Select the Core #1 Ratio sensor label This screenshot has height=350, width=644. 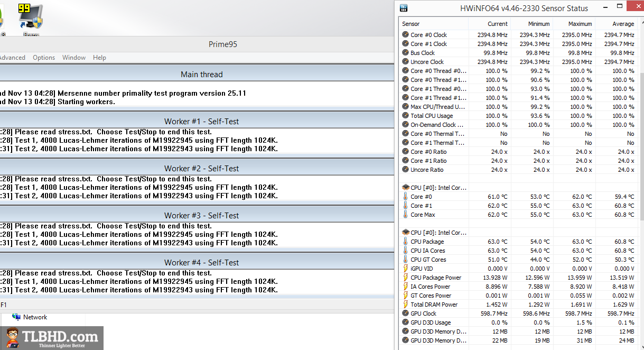(428, 161)
